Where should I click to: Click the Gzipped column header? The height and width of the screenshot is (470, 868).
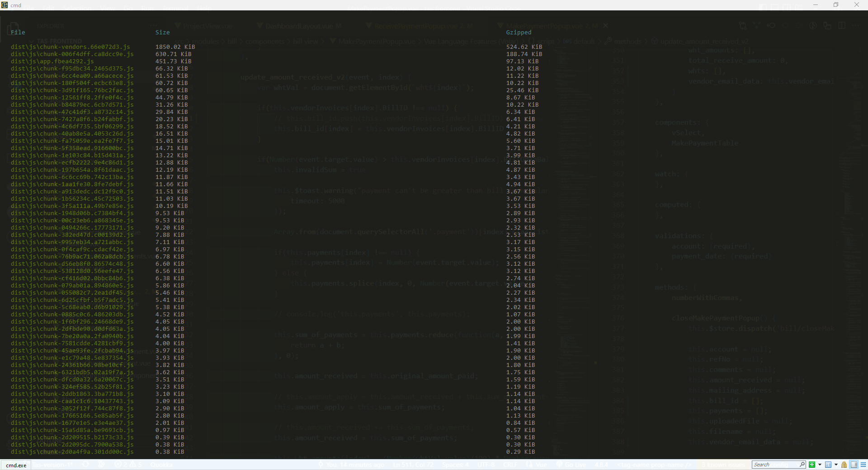(519, 33)
